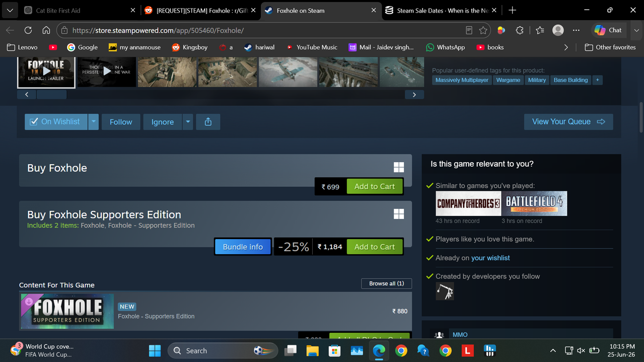Star this page as a favorite

[x=483, y=30]
